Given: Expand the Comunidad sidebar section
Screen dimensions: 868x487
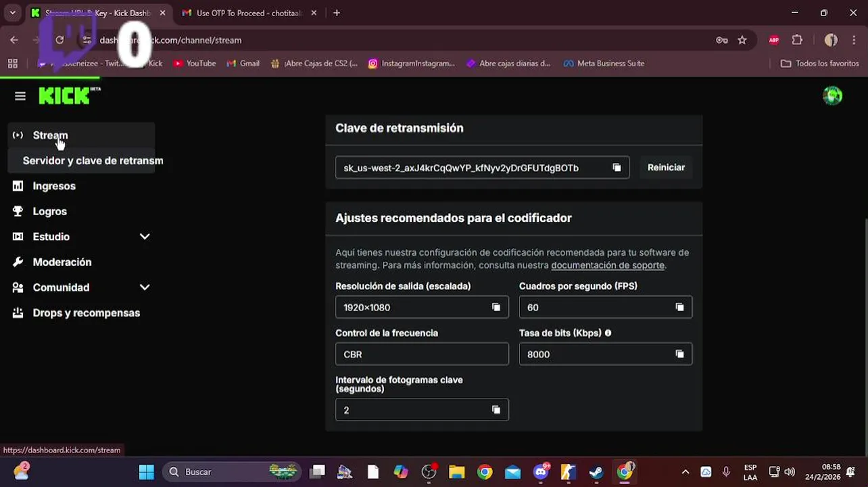Looking at the screenshot, I should pyautogui.click(x=145, y=287).
